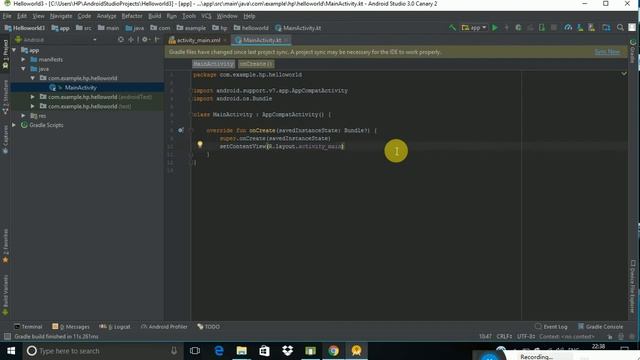Expand Gradle Scripts node

(x=14, y=125)
